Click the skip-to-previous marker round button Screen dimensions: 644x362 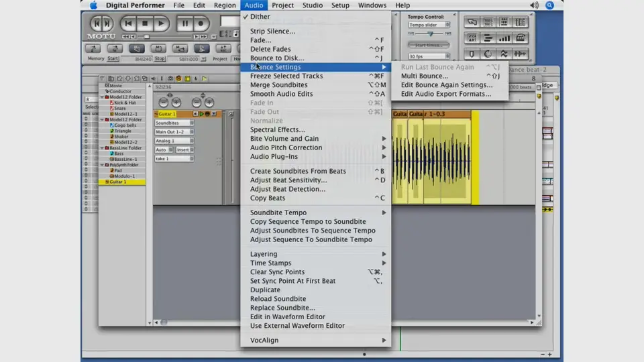tap(96, 23)
